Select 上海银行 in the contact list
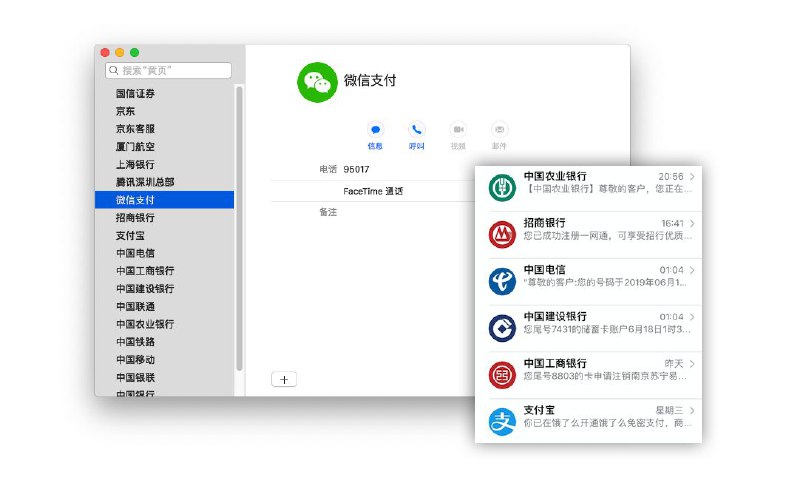 pyautogui.click(x=135, y=164)
